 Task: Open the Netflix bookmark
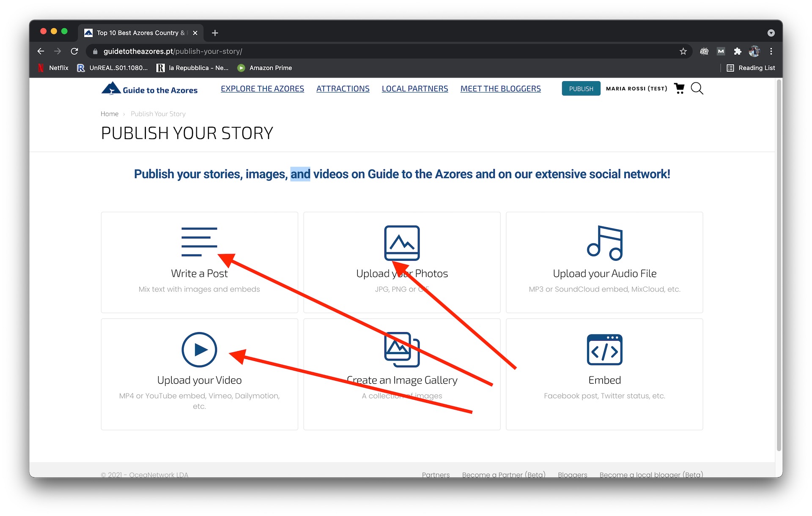(x=53, y=68)
